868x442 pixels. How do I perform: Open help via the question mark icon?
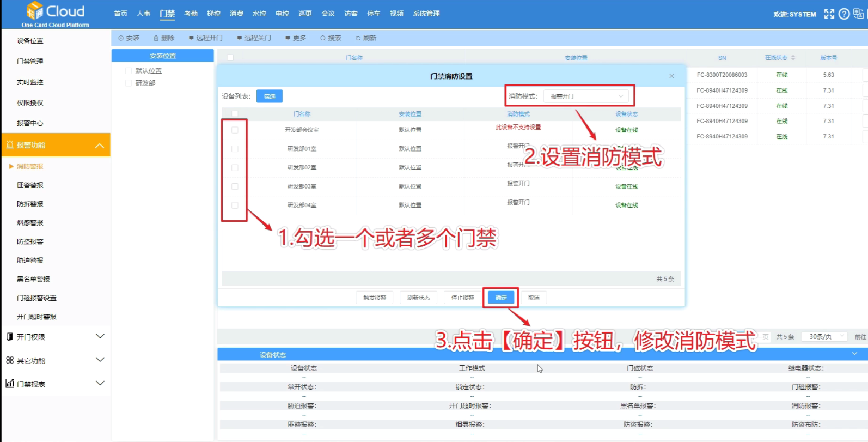pyautogui.click(x=844, y=14)
